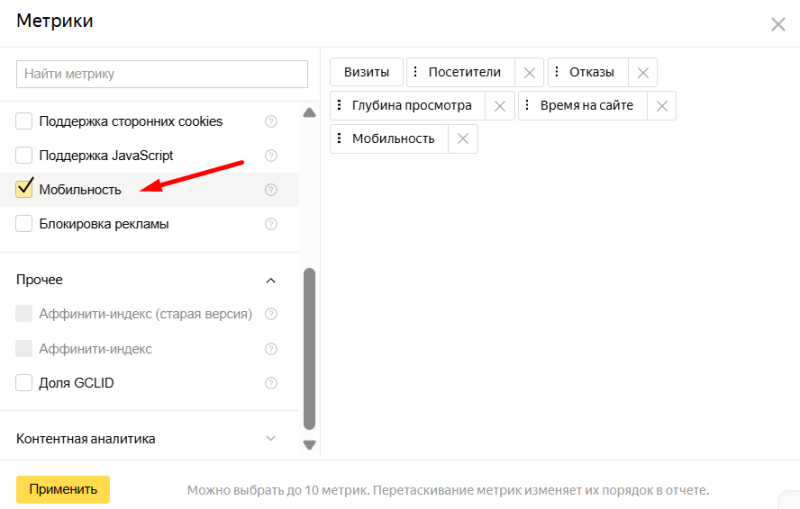The height and width of the screenshot is (509, 800).
Task: Remove the Время на сайте metric chip
Action: click(661, 105)
